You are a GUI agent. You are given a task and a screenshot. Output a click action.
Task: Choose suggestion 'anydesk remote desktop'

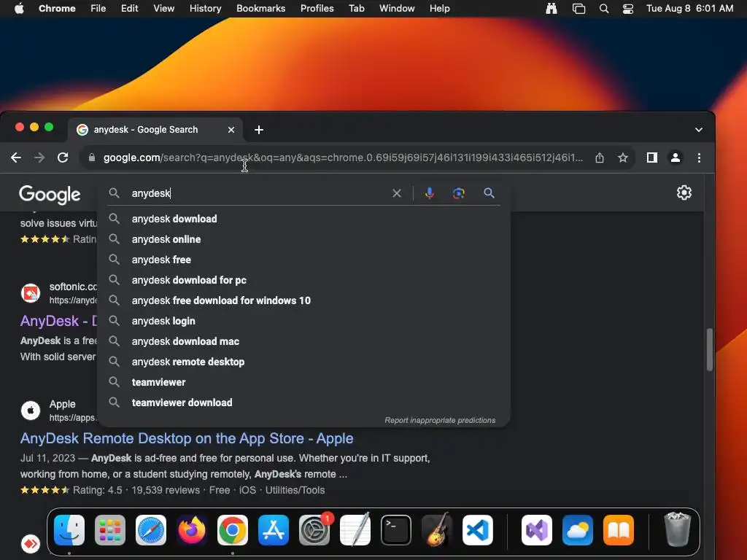304,362
